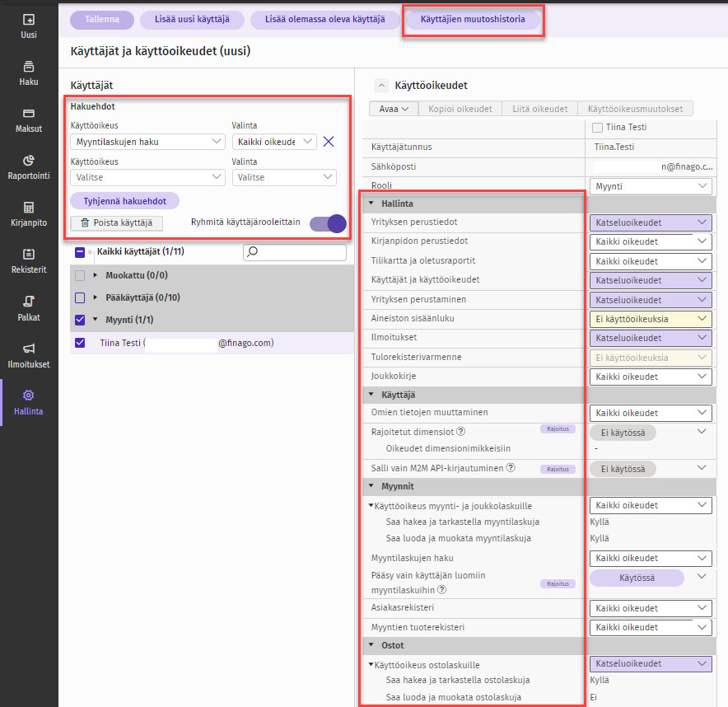728x707 pixels.
Task: Uncheck the Myynti (1/1) group checkbox
Action: pos(80,320)
